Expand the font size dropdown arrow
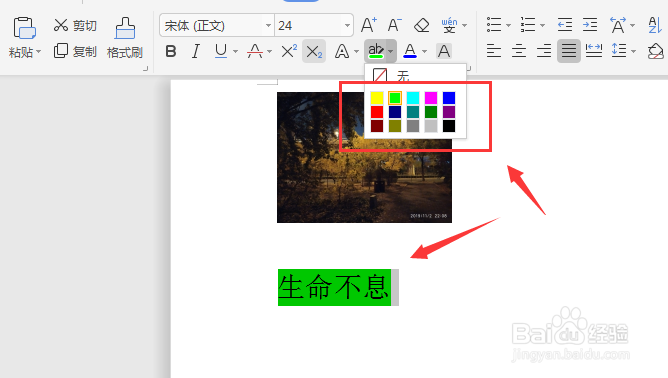668x378 pixels. pyautogui.click(x=347, y=26)
